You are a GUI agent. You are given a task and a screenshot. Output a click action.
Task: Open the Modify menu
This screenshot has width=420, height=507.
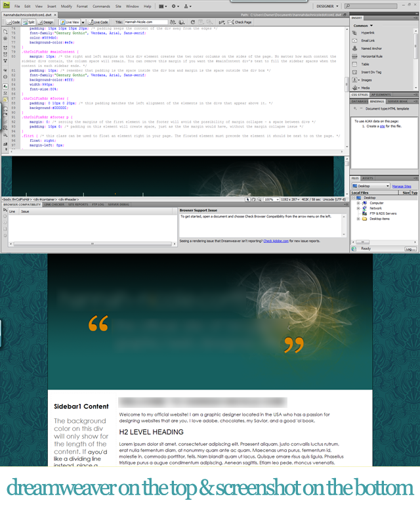pos(66,6)
